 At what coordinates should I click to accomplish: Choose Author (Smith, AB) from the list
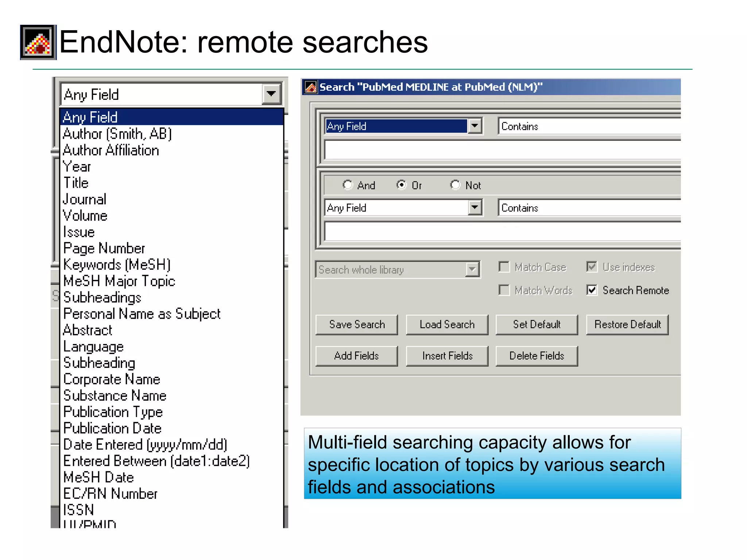pyautogui.click(x=171, y=133)
